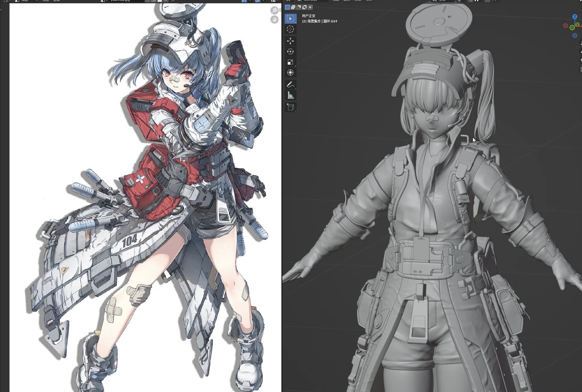Click the blue Z axis on navigation gizmo
This screenshot has height=392, width=582.
pos(575,17)
